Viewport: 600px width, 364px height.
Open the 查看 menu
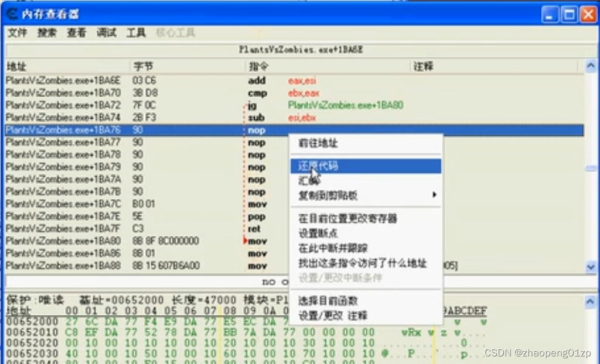(77, 33)
